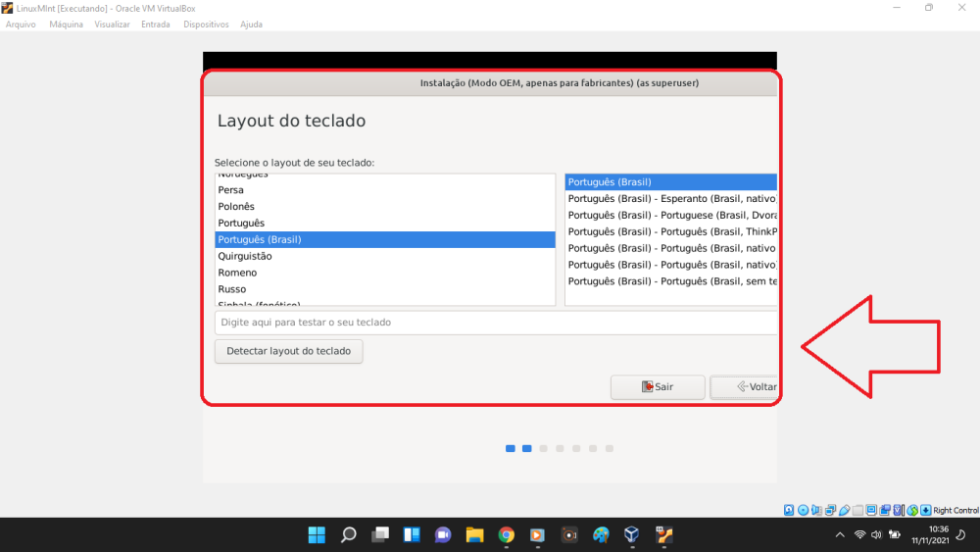Click the VirtualBox cube icon in taskbar
The width and height of the screenshot is (980, 552).
[x=632, y=535]
